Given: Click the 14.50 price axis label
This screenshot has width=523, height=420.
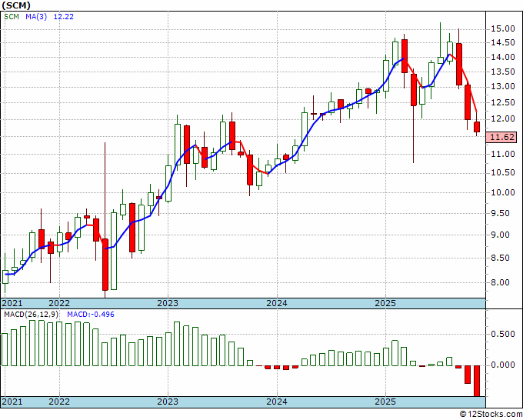Looking at the screenshot, I should click(x=503, y=43).
